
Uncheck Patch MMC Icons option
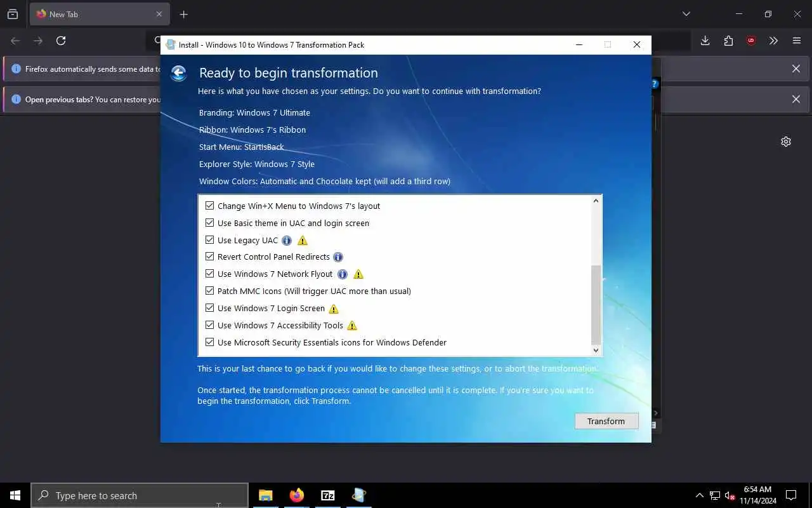[x=209, y=291]
